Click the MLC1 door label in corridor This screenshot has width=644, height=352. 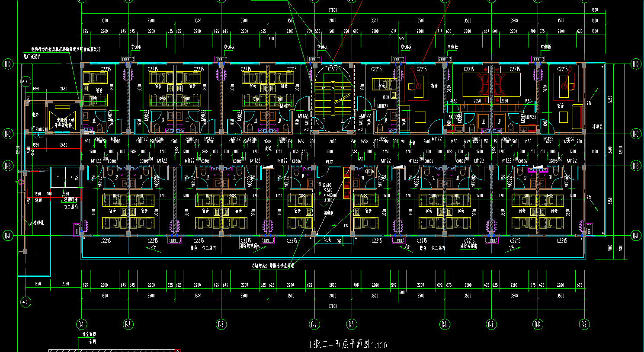click(x=330, y=161)
